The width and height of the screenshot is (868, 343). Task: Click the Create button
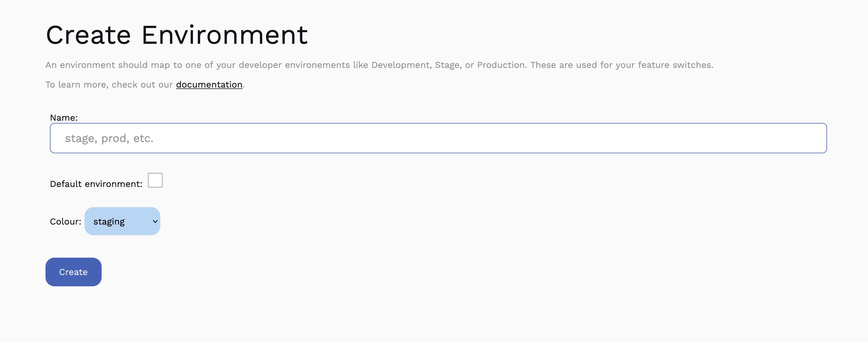[x=73, y=272]
